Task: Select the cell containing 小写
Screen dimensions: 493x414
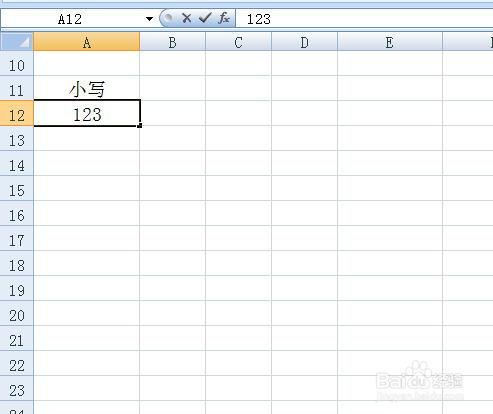Action: [x=87, y=88]
